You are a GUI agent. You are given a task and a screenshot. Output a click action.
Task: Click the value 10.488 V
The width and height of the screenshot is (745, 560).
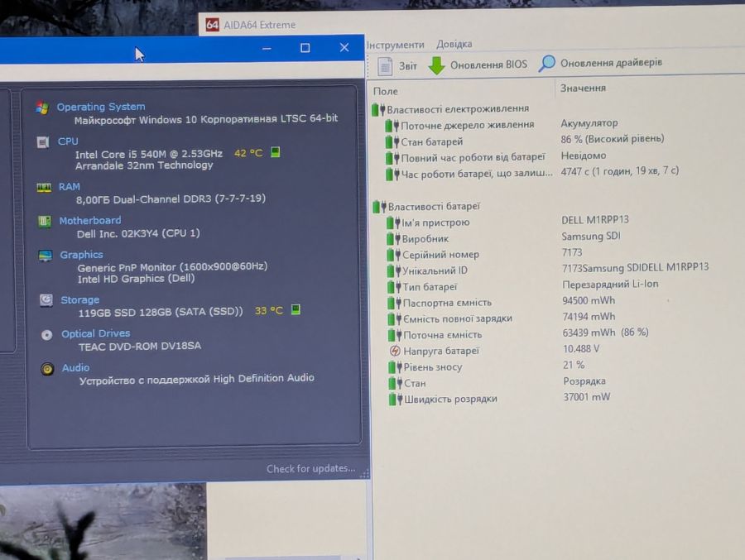(582, 349)
